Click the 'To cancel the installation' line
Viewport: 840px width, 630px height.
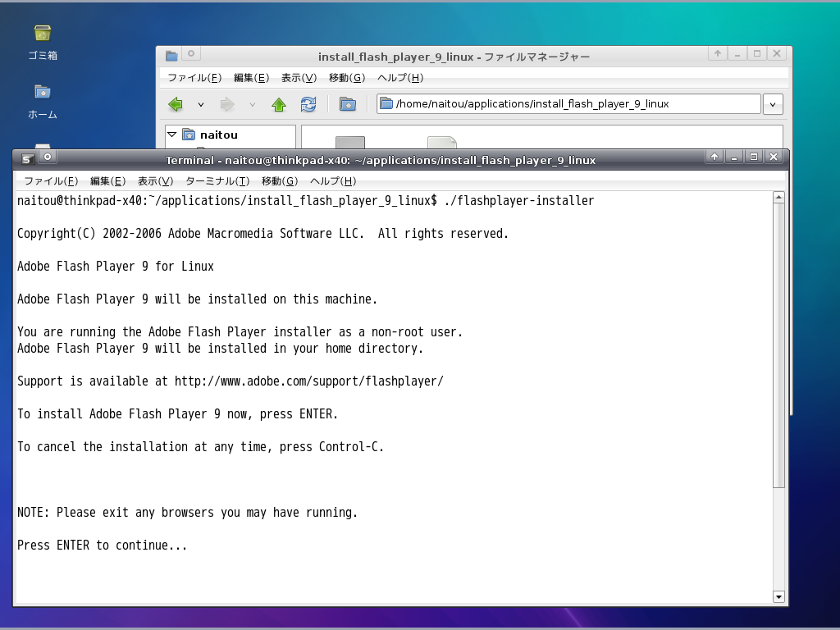pos(201,447)
